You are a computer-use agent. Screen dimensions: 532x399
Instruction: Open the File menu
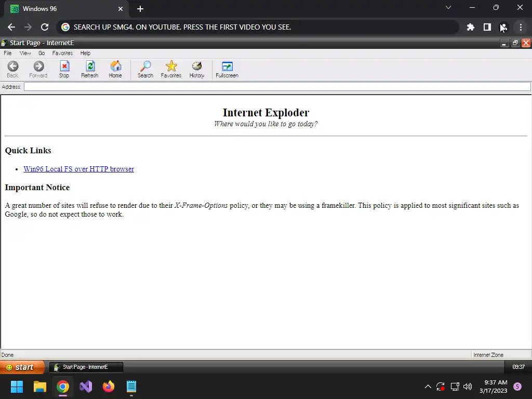[7, 53]
